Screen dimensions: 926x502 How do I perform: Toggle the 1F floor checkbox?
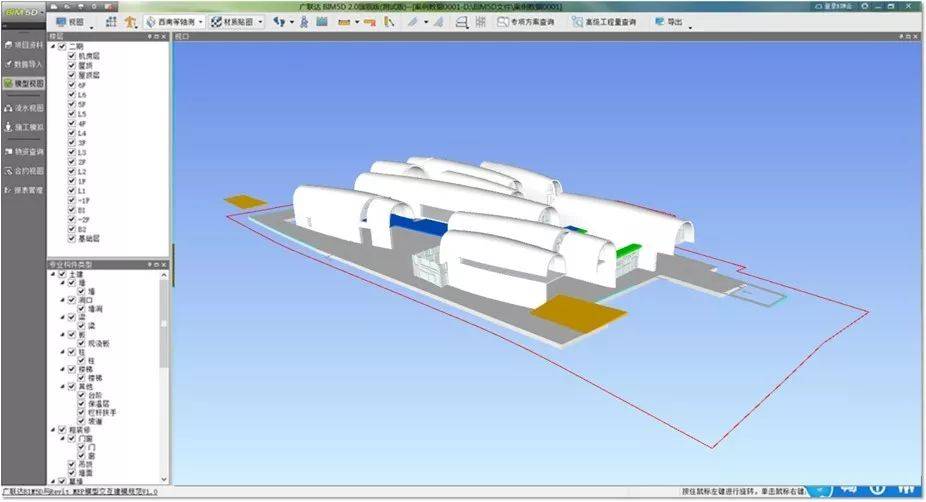click(x=72, y=181)
